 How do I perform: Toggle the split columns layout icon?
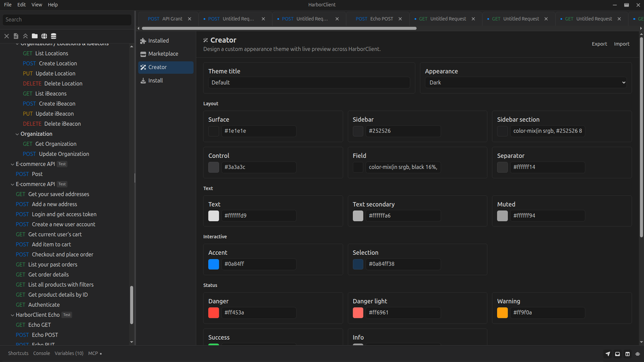627,354
